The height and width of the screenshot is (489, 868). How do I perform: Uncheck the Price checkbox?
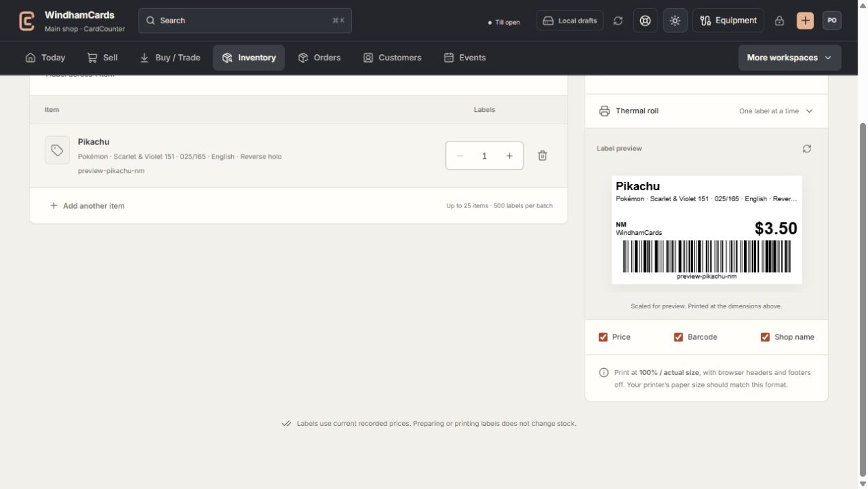[603, 337]
